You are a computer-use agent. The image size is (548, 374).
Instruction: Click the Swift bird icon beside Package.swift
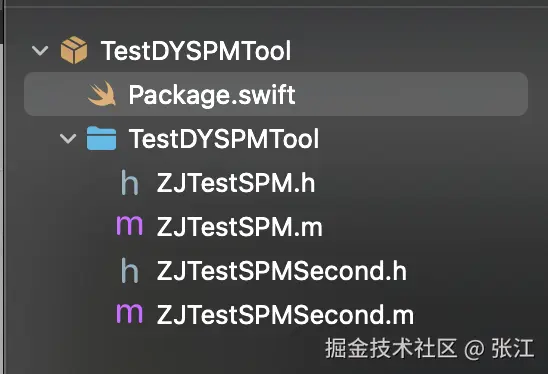pyautogui.click(x=102, y=94)
